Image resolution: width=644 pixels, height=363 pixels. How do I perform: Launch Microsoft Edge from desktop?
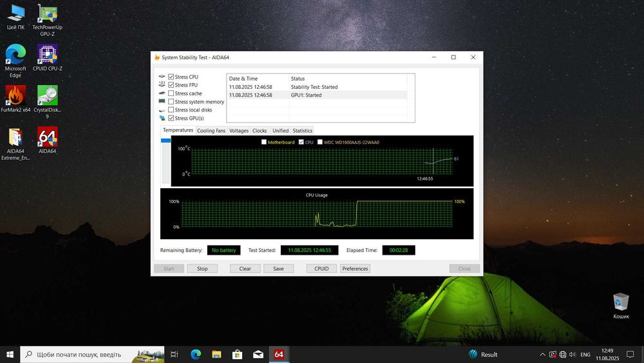point(15,61)
